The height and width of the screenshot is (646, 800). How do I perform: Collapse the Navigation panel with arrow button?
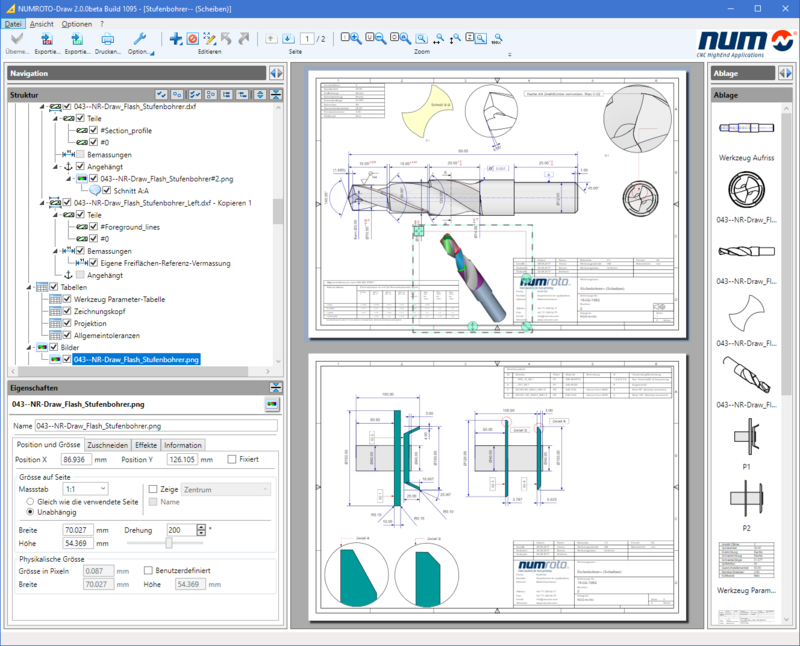click(x=275, y=73)
